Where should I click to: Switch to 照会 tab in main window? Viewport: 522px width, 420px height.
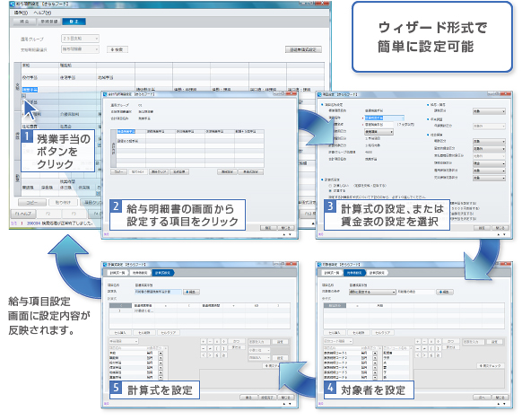pyautogui.click(x=24, y=22)
